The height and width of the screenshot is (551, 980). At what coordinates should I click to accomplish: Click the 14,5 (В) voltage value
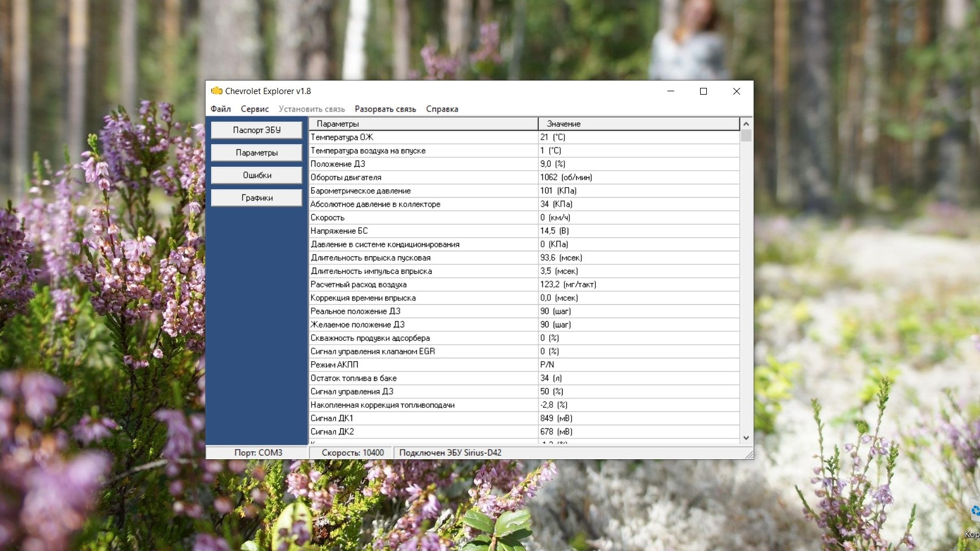639,231
